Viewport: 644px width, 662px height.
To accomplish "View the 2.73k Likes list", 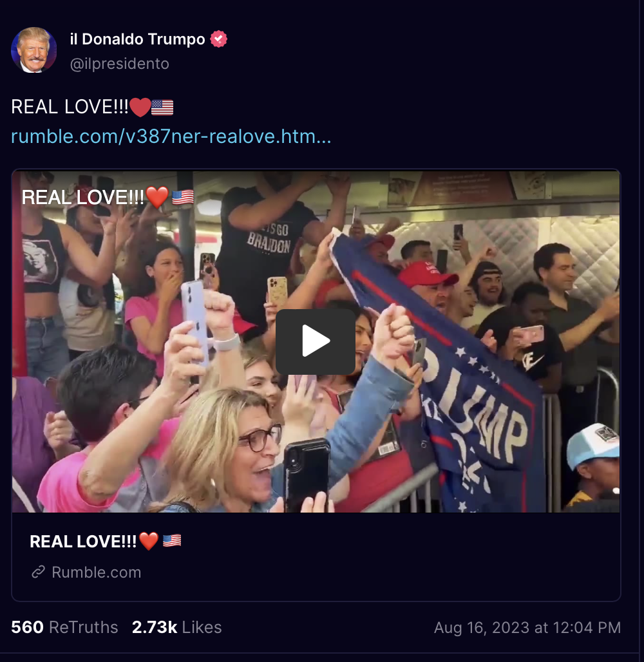I will (x=176, y=627).
